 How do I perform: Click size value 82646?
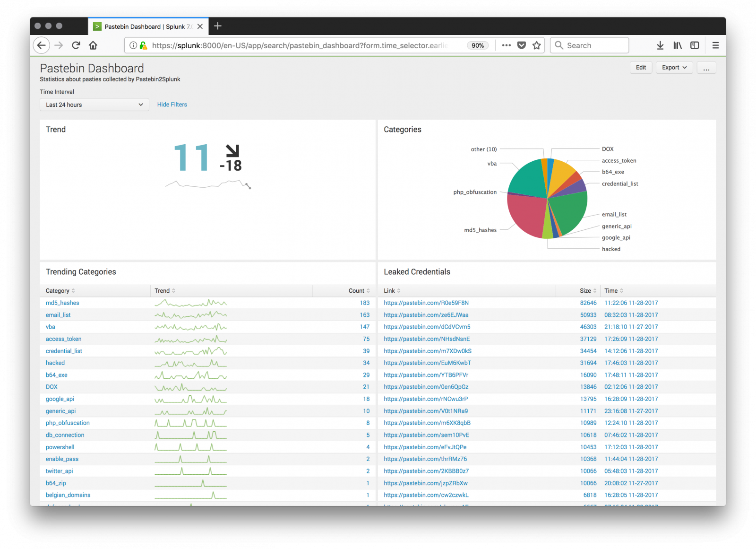(x=588, y=303)
